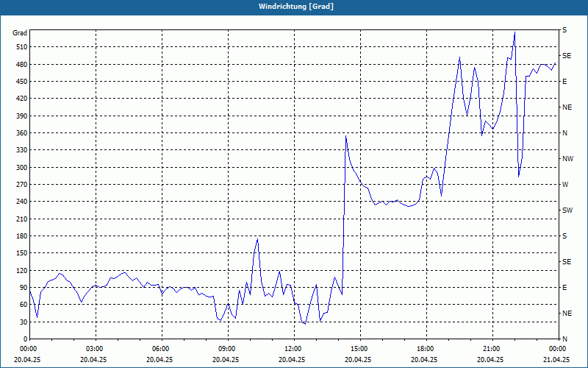The width and height of the screenshot is (588, 368).
Task: Select the 'Grad' unit label on left axis
Action: tap(20, 33)
